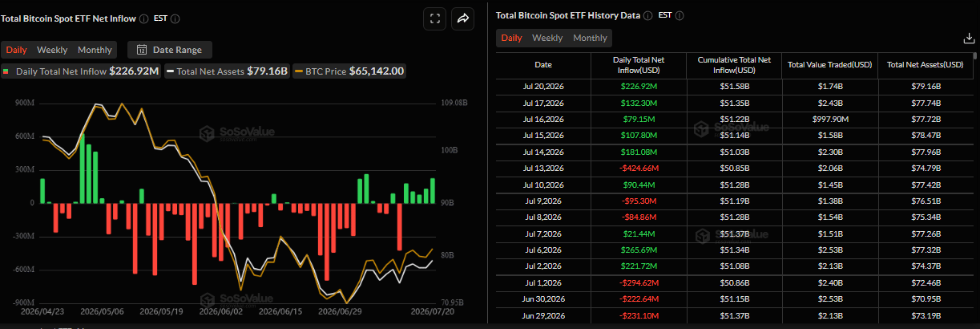Click the $997.90M value traded cell
Screen dimensions: 980x329
point(830,118)
